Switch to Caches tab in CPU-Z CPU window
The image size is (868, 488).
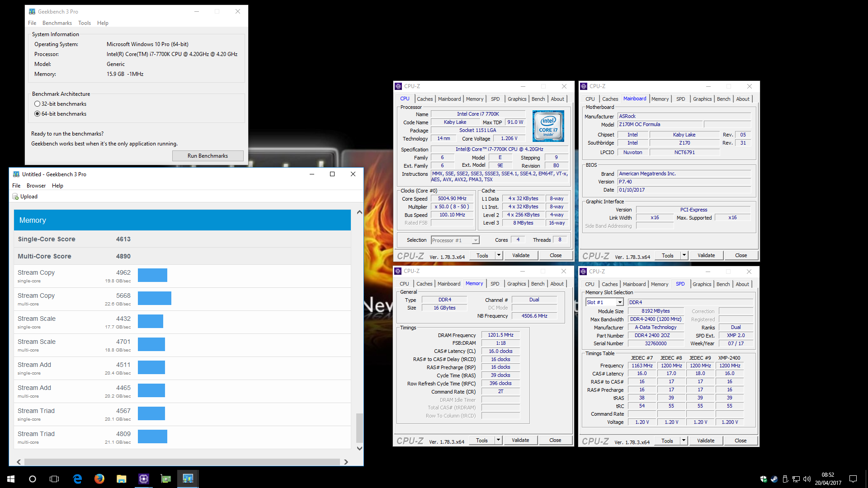click(x=425, y=99)
